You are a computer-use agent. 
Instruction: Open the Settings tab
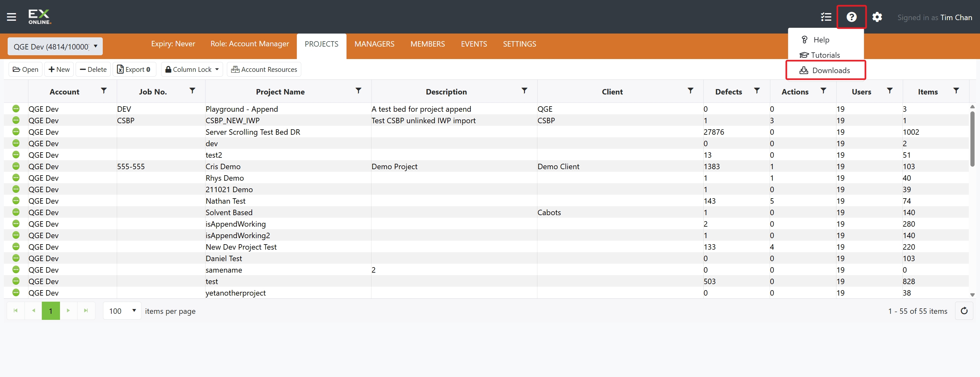(x=520, y=44)
